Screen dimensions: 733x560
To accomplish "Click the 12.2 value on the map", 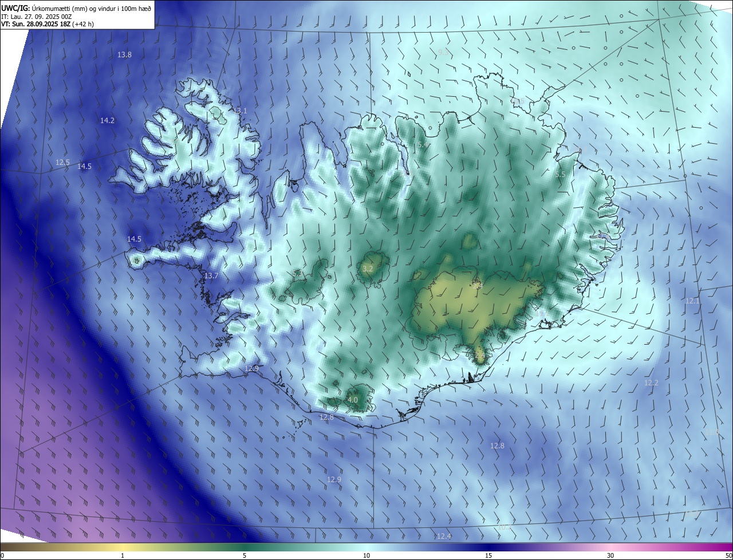I will coord(651,382).
